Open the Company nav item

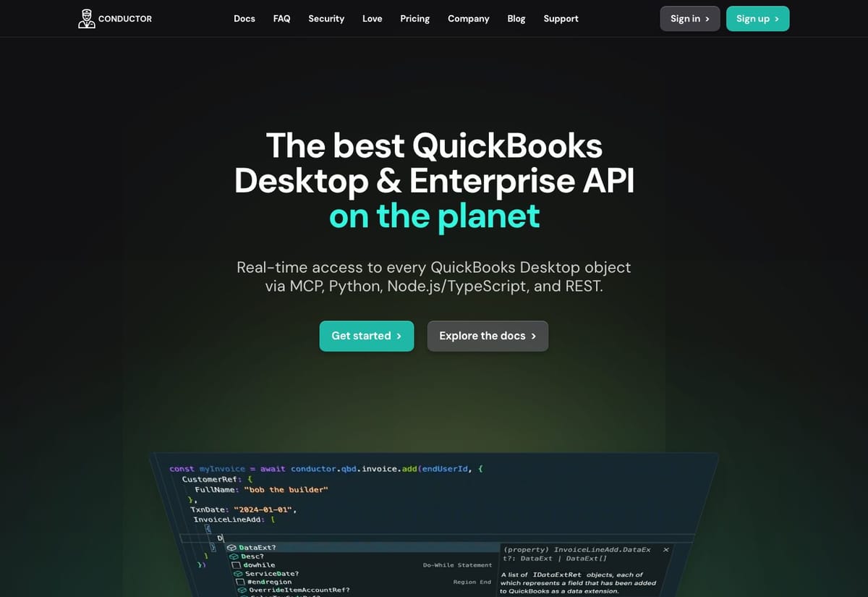(x=469, y=19)
